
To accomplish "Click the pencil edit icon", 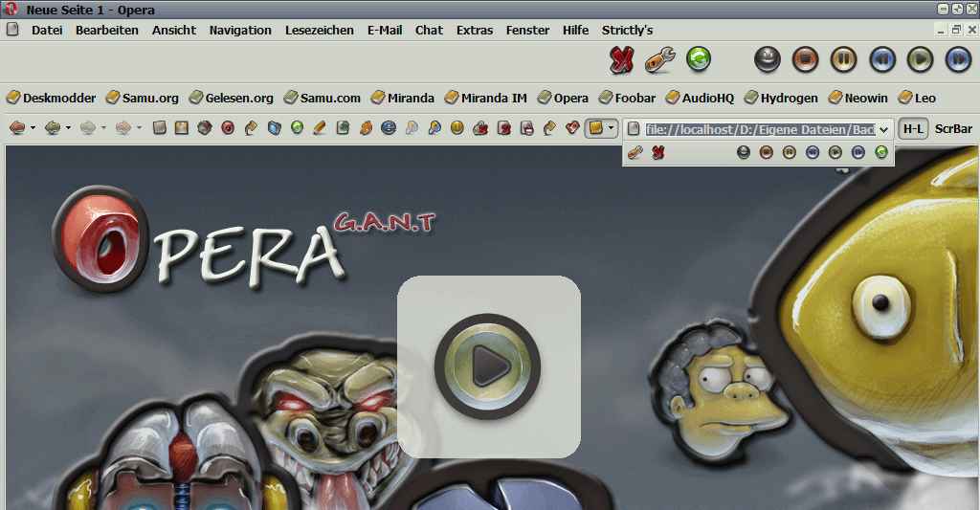I will [x=320, y=128].
